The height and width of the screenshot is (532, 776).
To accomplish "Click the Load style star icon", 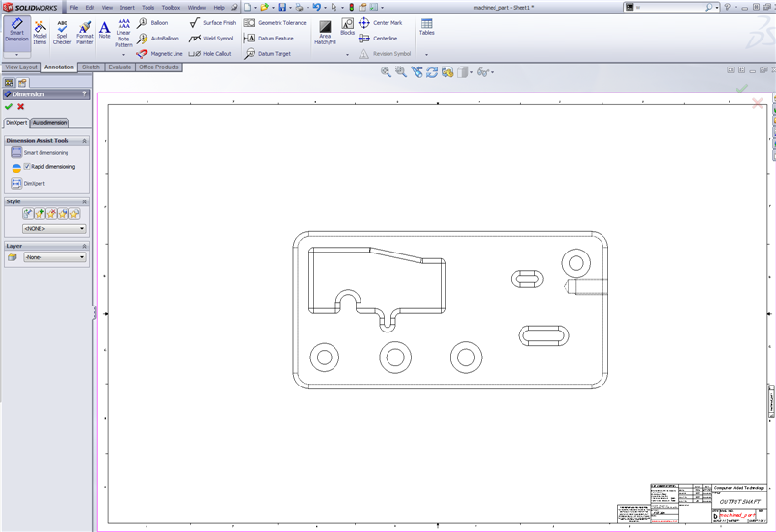I will pyautogui.click(x=74, y=214).
